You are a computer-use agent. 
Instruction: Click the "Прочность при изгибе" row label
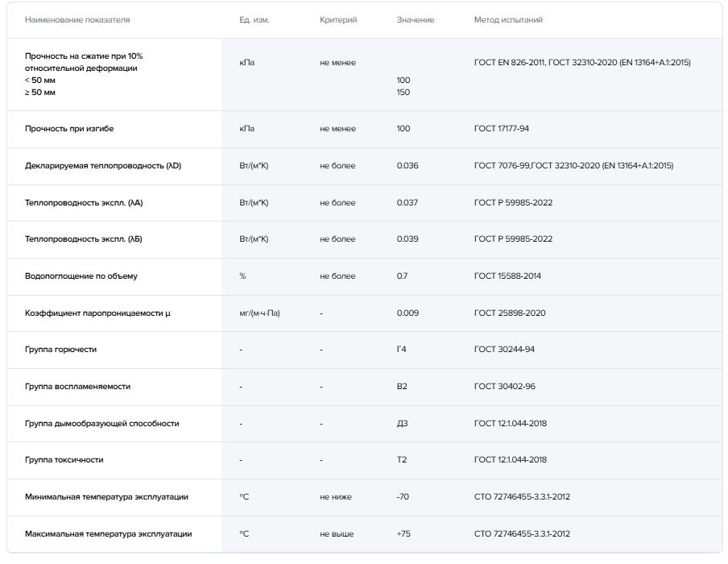[x=75, y=129]
